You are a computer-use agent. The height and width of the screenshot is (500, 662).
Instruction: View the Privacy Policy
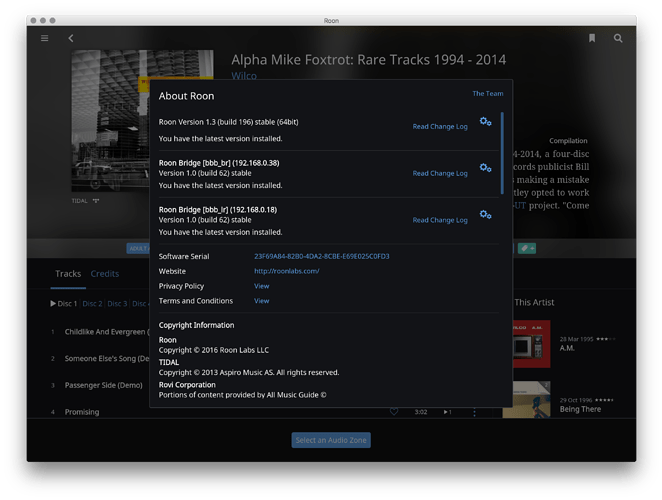click(261, 286)
